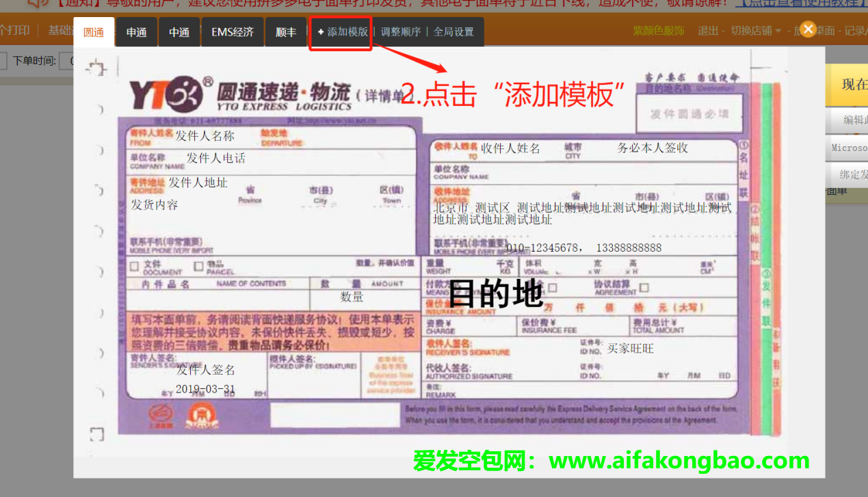Open 全局设置 global settings
868x497 pixels.
[453, 32]
